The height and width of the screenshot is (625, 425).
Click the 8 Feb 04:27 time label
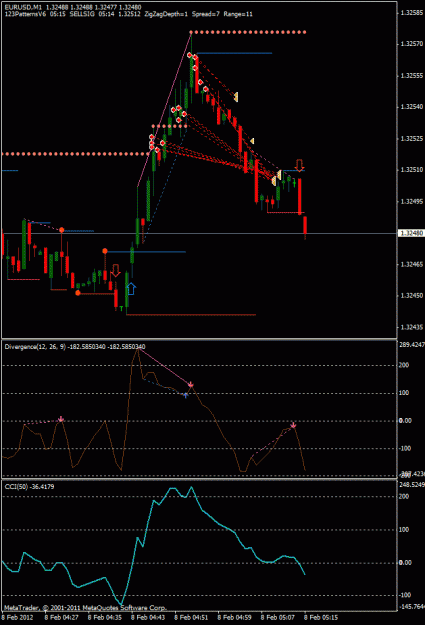pyautogui.click(x=61, y=617)
